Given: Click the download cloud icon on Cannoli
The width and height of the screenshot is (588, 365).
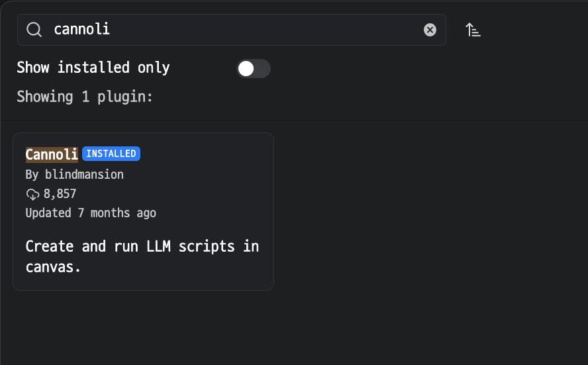Looking at the screenshot, I should click(32, 194).
